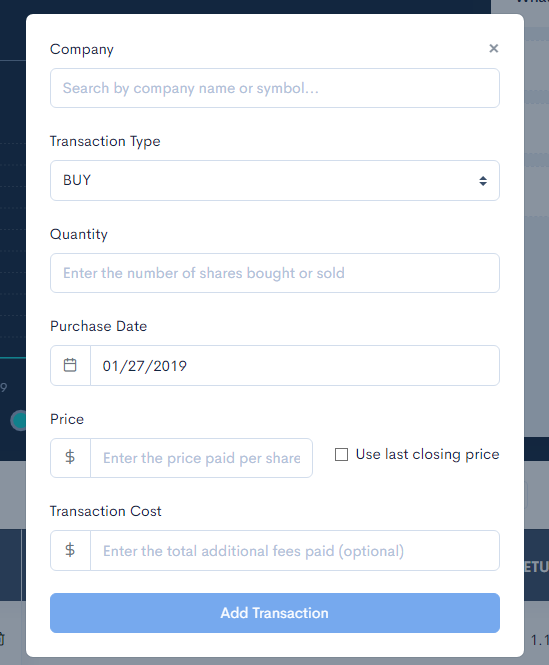Select the price paid per share field

coord(202,458)
